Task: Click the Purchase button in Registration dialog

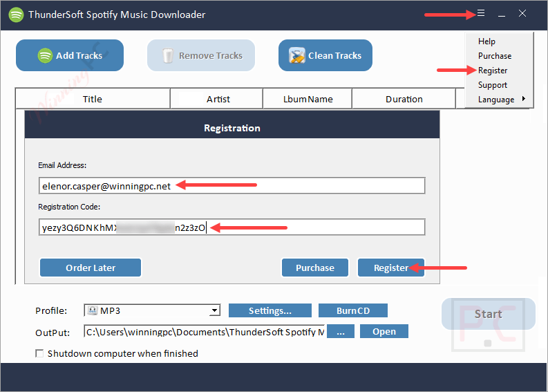Action: pos(315,268)
